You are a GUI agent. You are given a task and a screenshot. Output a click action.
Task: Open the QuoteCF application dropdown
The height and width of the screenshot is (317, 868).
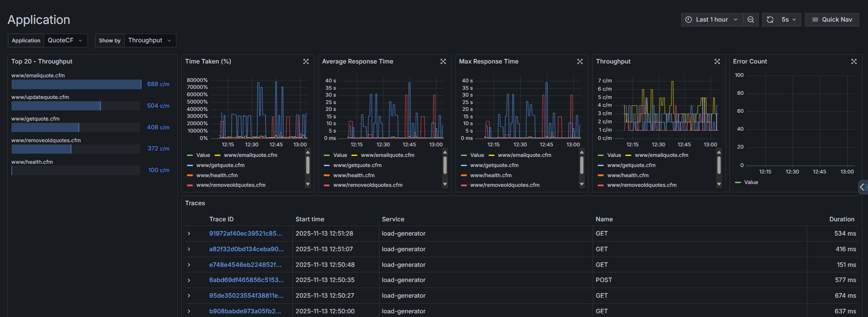[65, 40]
